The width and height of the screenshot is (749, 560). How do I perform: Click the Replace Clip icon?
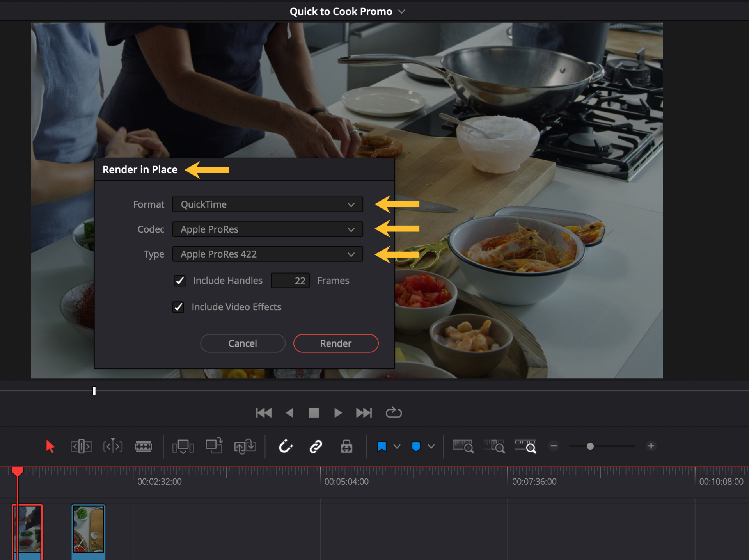point(245,446)
